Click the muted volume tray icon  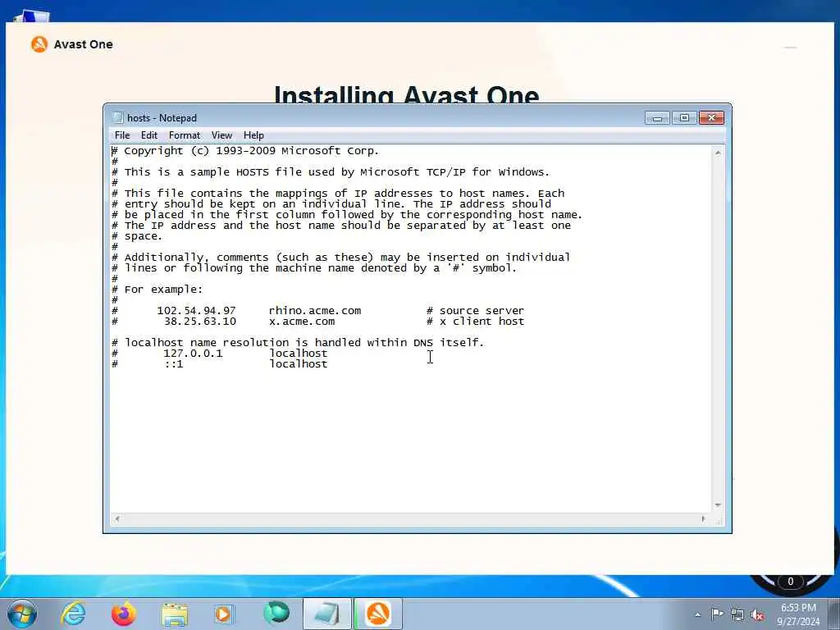point(757,615)
